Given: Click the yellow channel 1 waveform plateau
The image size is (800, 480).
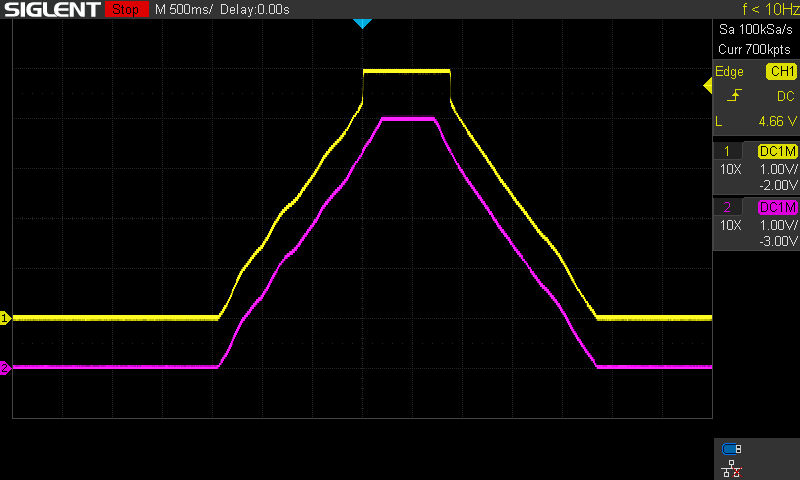Looking at the screenshot, I should [406, 71].
